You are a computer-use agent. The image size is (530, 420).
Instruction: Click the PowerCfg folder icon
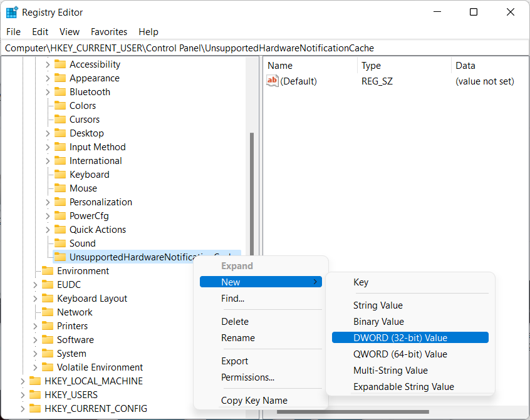(x=60, y=216)
